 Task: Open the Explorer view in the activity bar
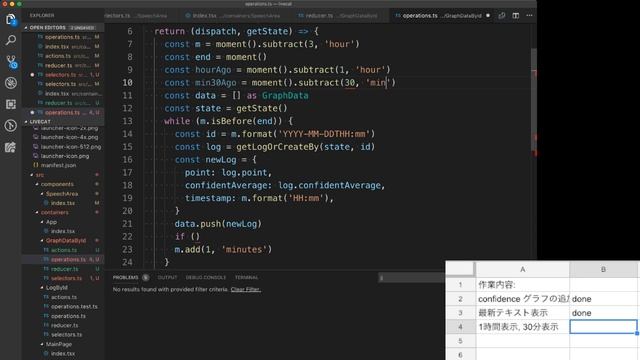click(11, 19)
